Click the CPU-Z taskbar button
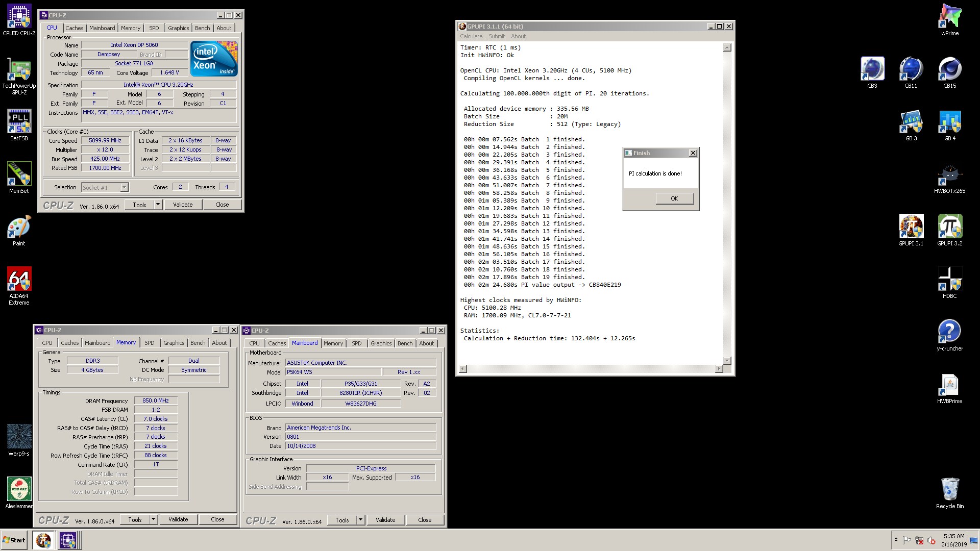 coord(68,540)
